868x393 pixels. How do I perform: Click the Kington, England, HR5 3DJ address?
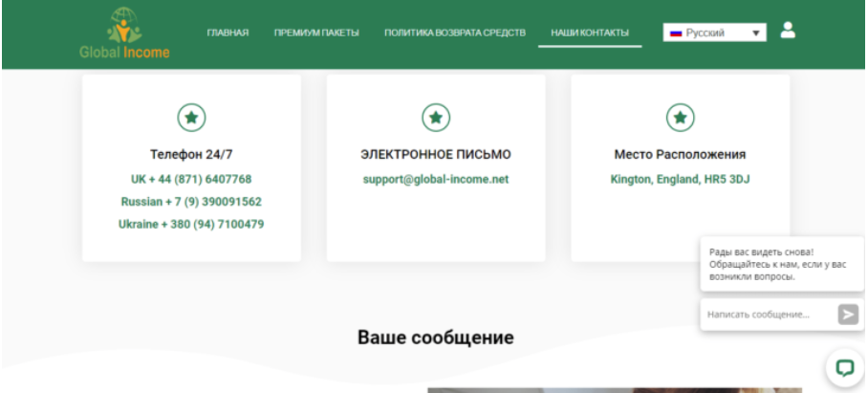680,180
